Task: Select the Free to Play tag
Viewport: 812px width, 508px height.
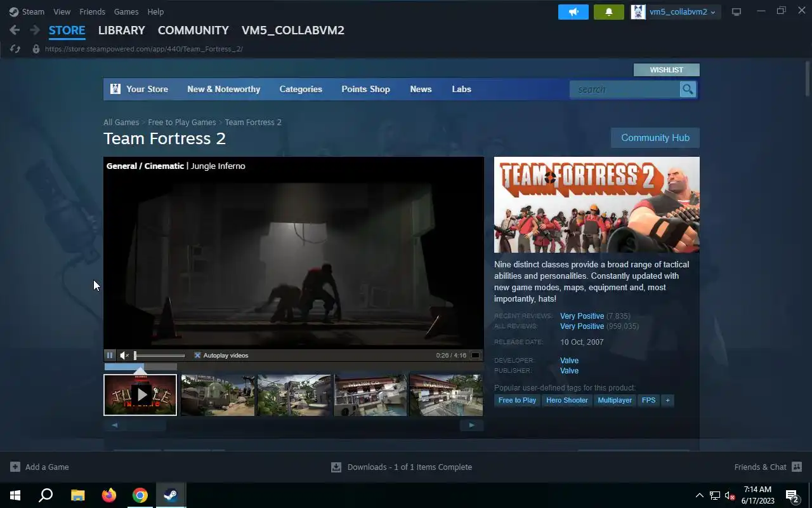Action: coord(517,401)
